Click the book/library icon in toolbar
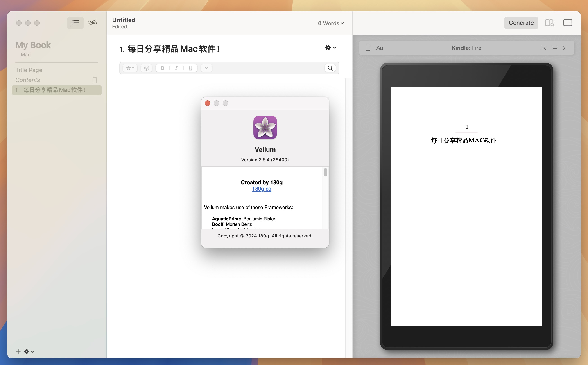 (549, 23)
